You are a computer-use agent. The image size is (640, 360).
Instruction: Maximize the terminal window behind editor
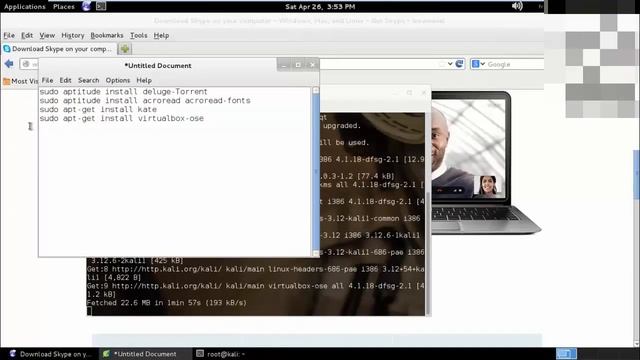409,93
